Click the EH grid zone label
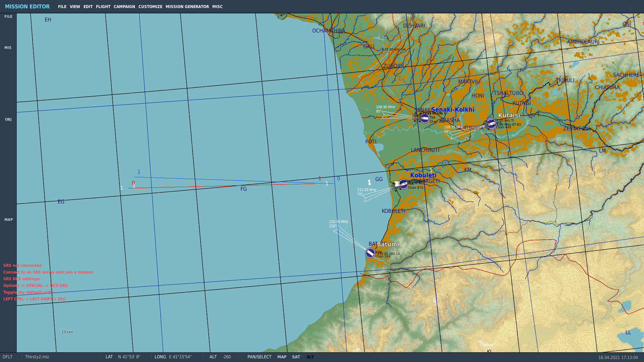Screen dimensions: 644x362 pyautogui.click(x=48, y=20)
